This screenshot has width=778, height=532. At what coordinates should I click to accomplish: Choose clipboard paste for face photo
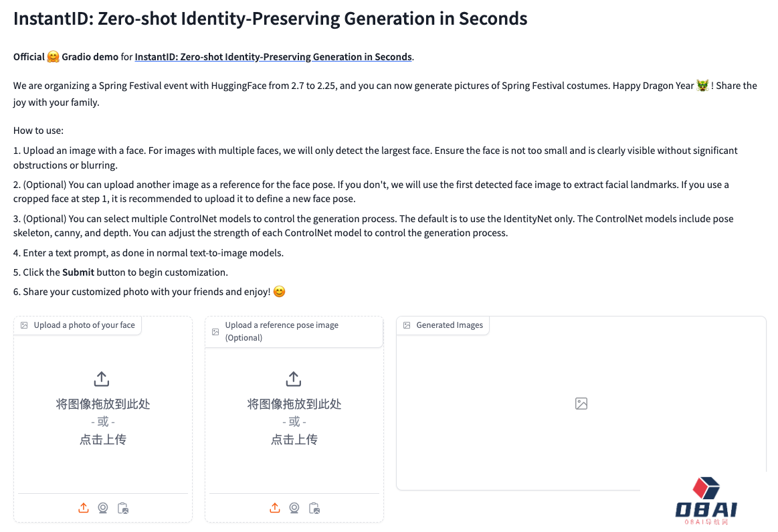pos(122,508)
